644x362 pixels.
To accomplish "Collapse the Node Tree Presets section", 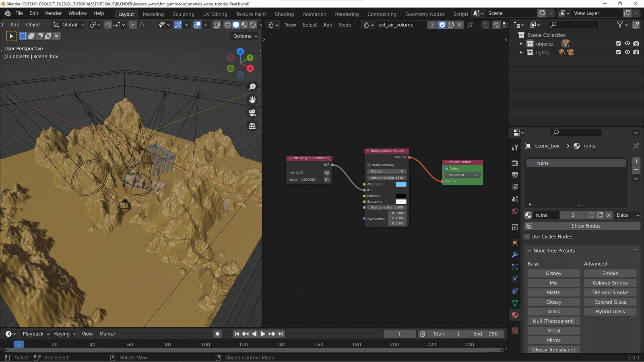I will click(529, 251).
